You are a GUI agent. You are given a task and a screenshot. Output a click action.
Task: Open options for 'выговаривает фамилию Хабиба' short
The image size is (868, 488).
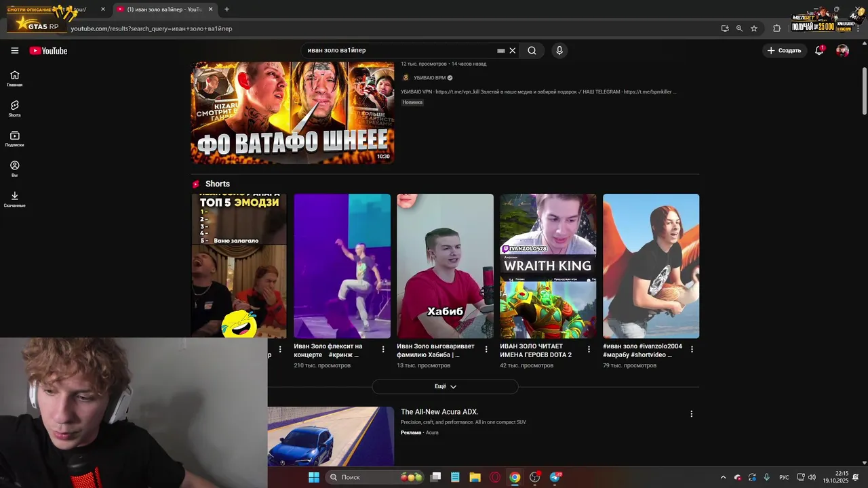coord(486,349)
